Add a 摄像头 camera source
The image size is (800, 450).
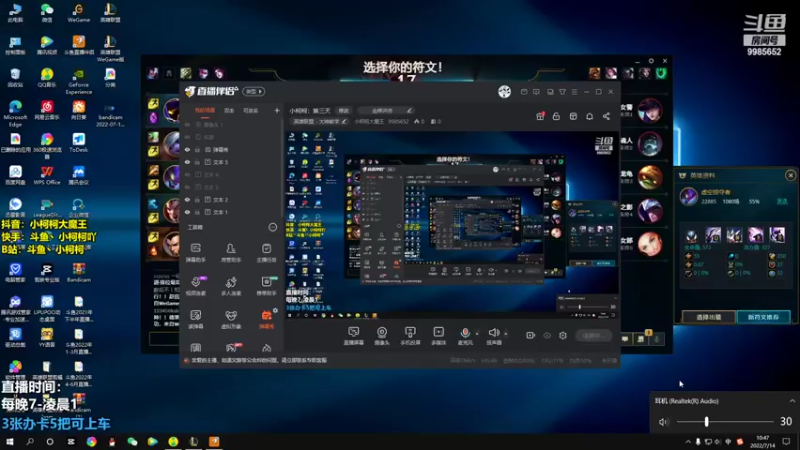click(x=381, y=336)
